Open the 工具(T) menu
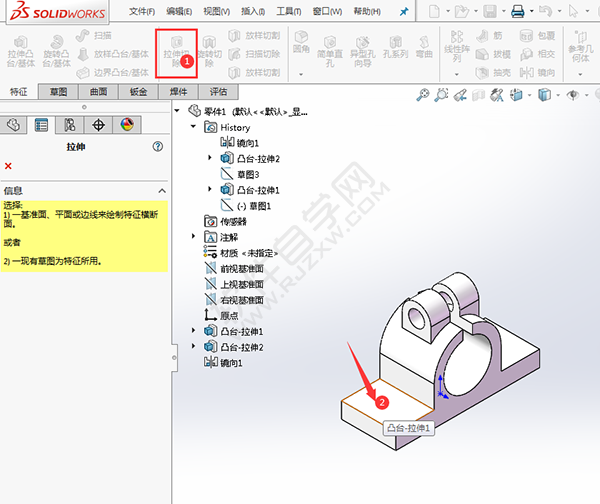Screen dimensions: 600x504 [x=289, y=11]
